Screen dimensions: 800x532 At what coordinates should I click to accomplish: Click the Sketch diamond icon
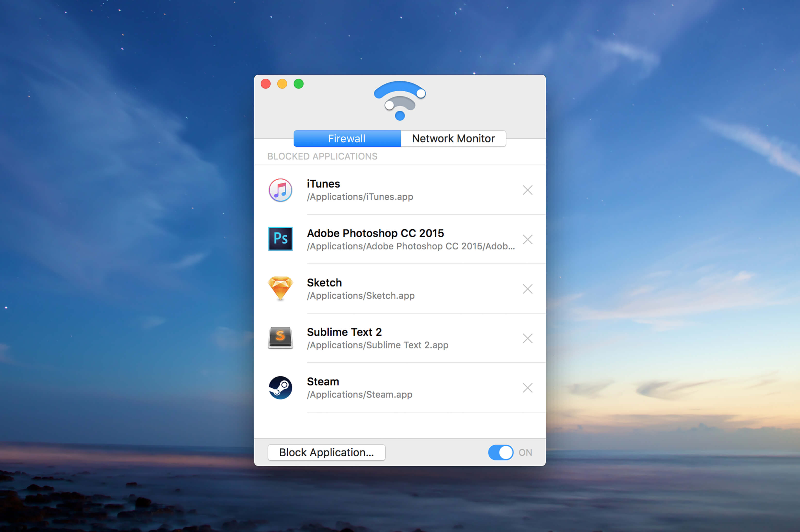(280, 288)
